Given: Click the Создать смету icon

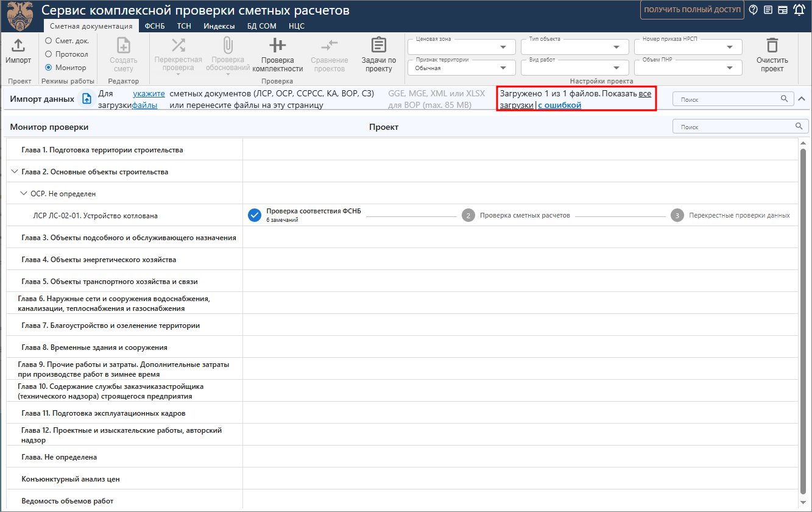Looking at the screenshot, I should point(124,45).
